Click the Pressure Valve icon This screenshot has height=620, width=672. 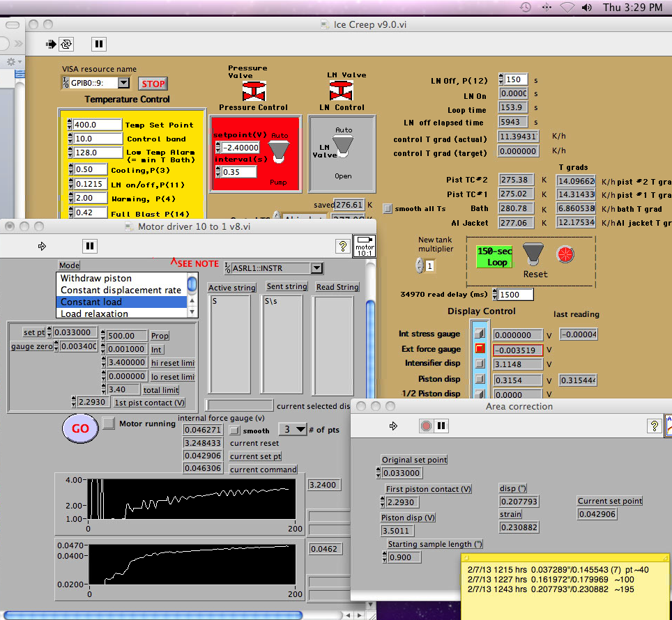[x=254, y=91]
